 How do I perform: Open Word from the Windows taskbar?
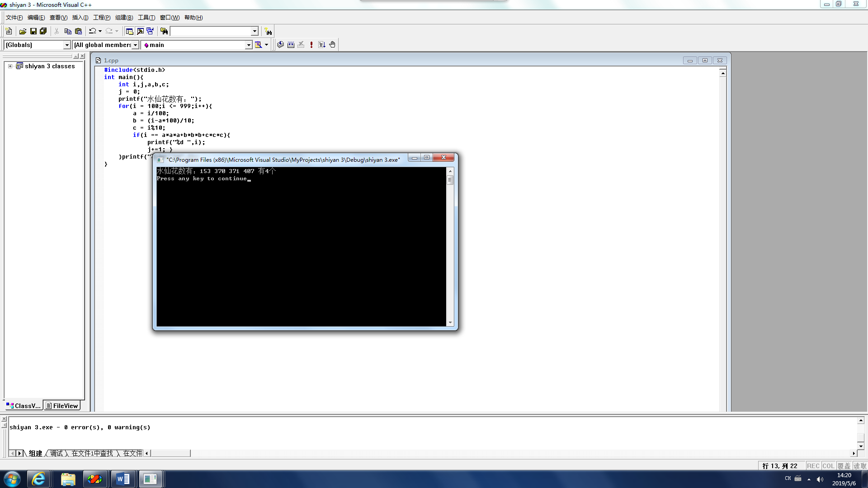(123, 479)
